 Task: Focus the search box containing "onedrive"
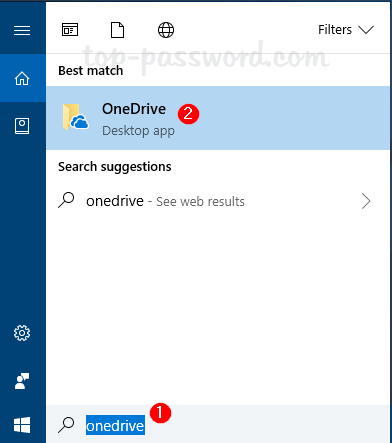219,424
